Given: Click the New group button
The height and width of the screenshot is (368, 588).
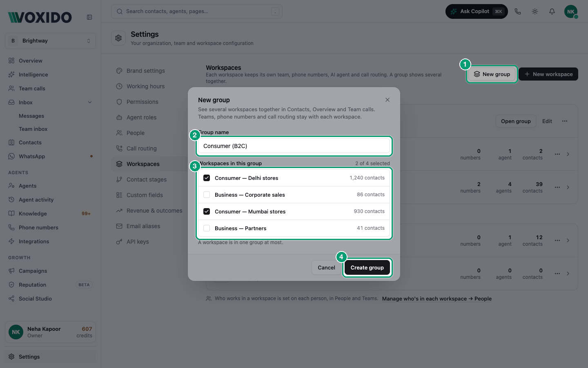Looking at the screenshot, I should (x=492, y=74).
